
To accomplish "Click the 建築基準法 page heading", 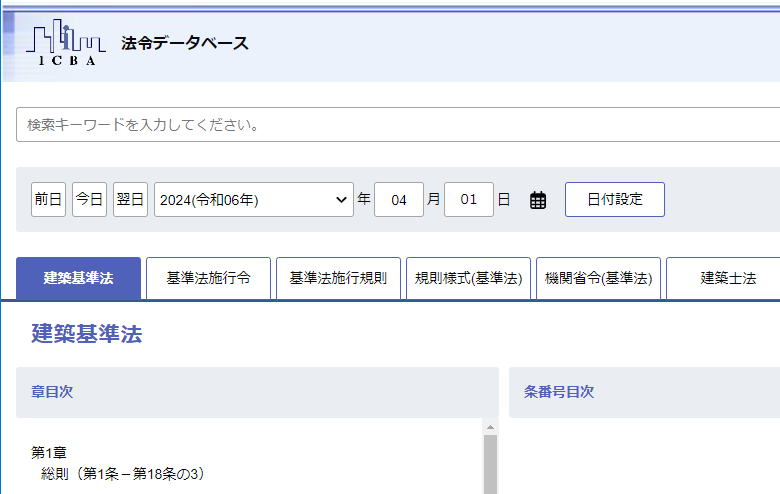I will pos(87,333).
